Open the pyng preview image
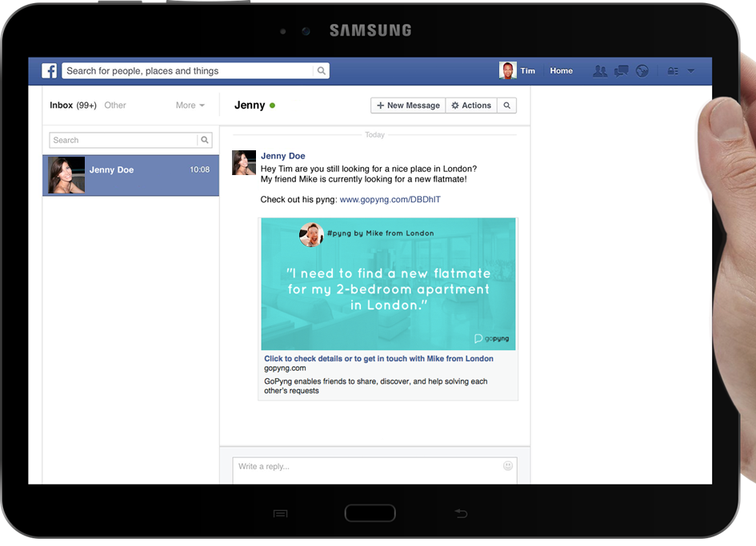Image resolution: width=756 pixels, height=546 pixels. coord(388,284)
